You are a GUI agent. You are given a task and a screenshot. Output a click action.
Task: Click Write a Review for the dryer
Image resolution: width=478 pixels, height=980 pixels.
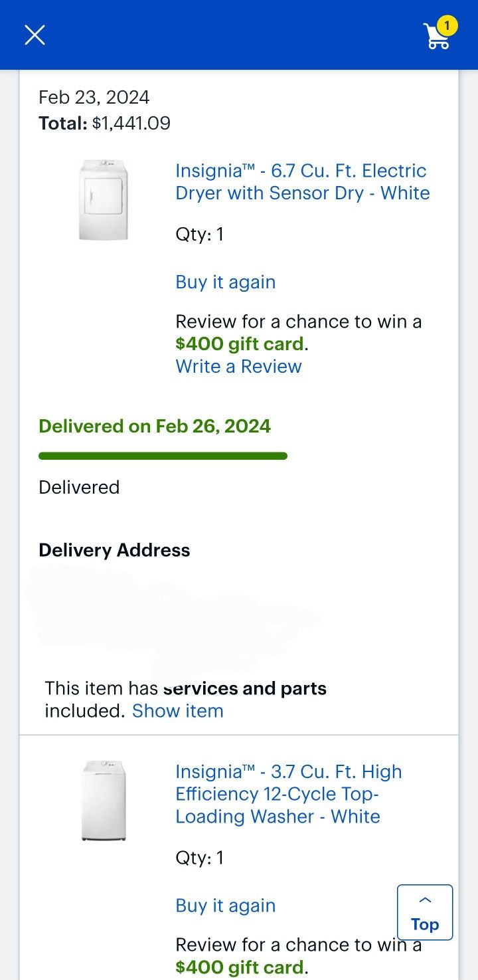(238, 366)
